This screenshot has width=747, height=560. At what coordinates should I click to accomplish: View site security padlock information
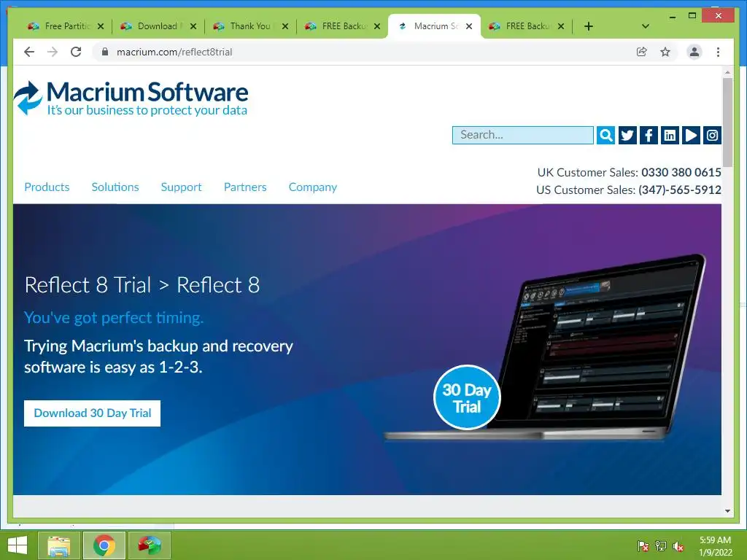(x=105, y=52)
